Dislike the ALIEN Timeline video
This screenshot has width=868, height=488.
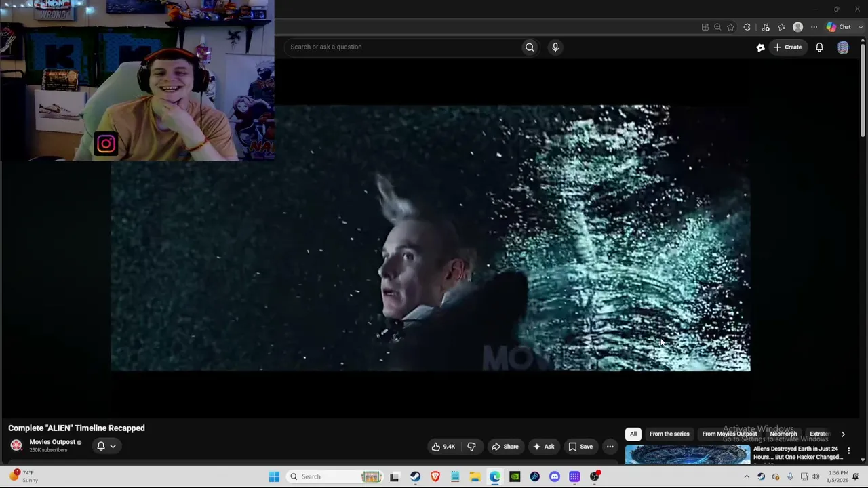pyautogui.click(x=471, y=447)
